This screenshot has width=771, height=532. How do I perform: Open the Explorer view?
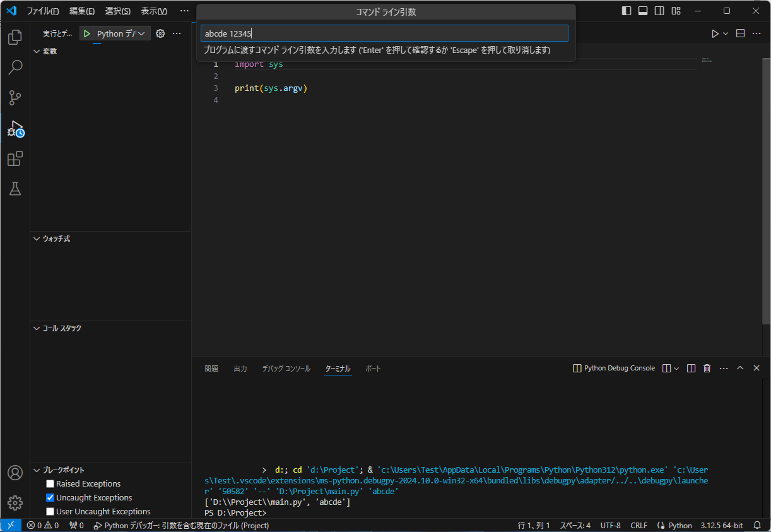15,37
